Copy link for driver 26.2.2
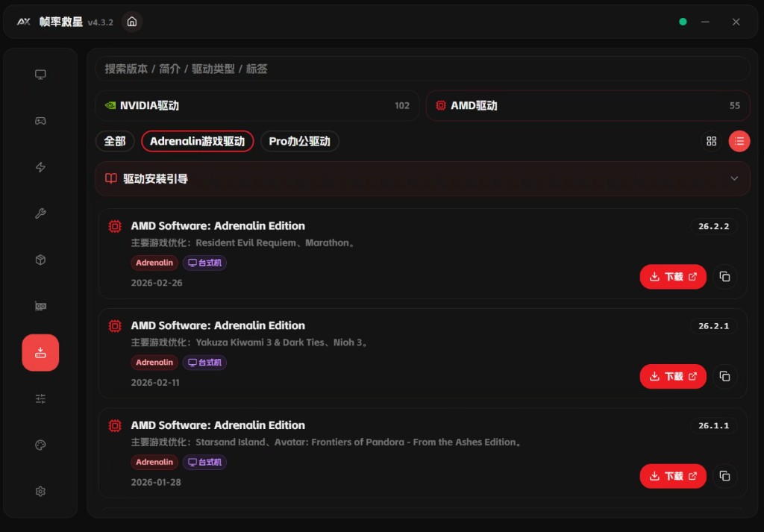This screenshot has height=532, width=764. (x=724, y=277)
